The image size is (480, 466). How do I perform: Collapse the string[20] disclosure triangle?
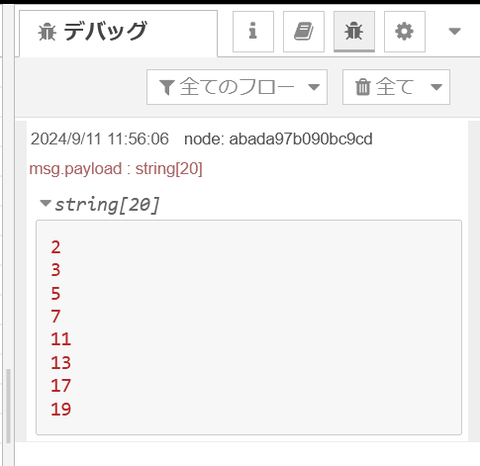[x=45, y=203]
